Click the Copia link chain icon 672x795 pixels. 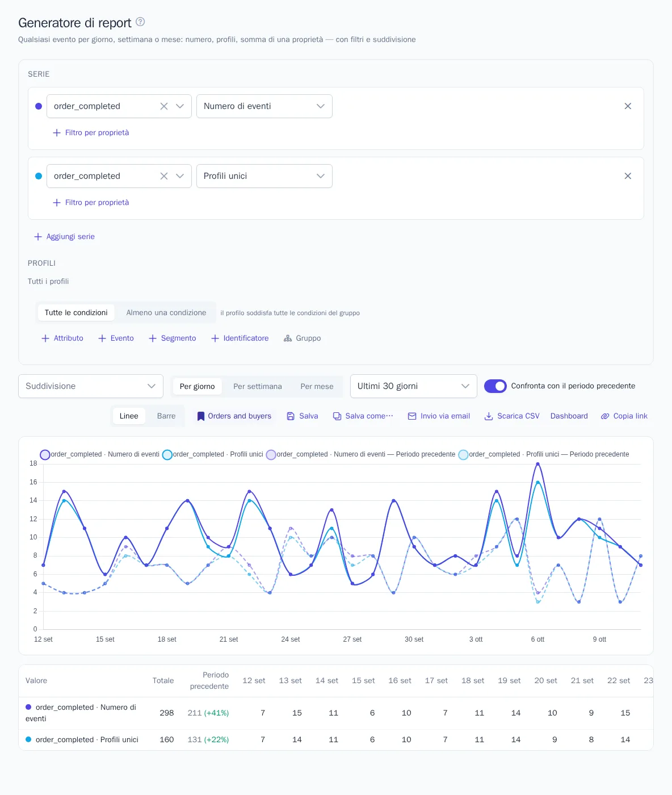(605, 416)
